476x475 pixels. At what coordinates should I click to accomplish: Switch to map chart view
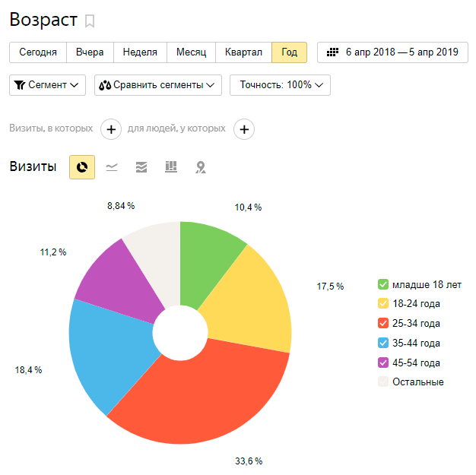coord(201,167)
